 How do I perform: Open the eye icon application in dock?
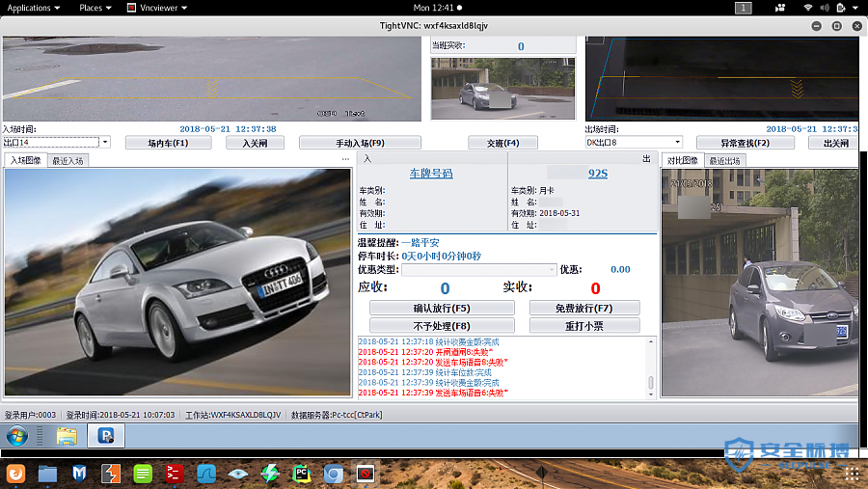pyautogui.click(x=238, y=474)
